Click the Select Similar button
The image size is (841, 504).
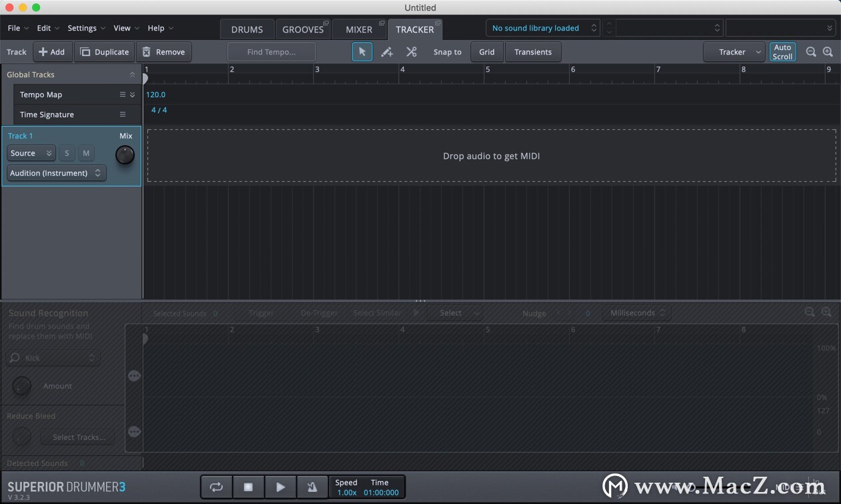[x=377, y=313]
